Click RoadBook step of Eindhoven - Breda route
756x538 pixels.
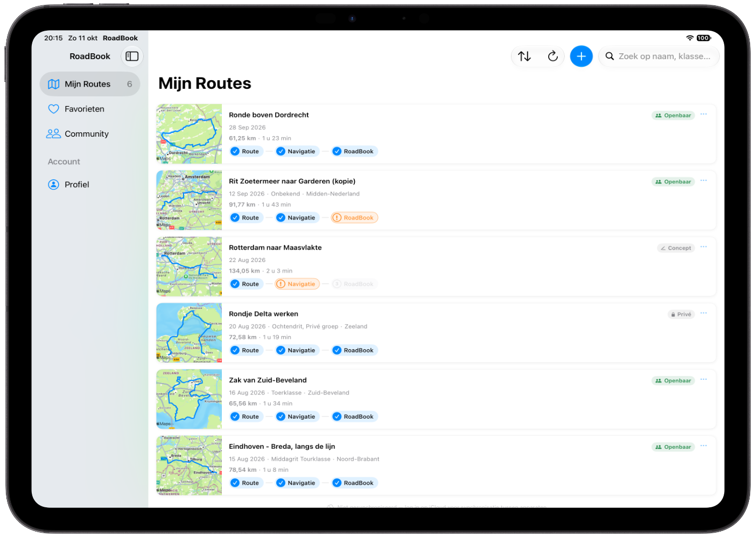click(354, 483)
